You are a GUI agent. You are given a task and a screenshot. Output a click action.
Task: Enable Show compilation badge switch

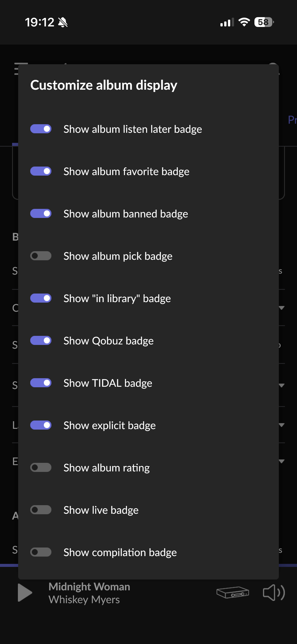(41, 552)
